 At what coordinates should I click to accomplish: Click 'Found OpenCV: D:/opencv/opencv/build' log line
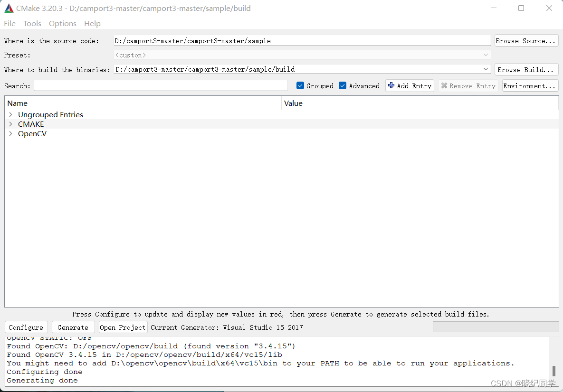(151, 346)
